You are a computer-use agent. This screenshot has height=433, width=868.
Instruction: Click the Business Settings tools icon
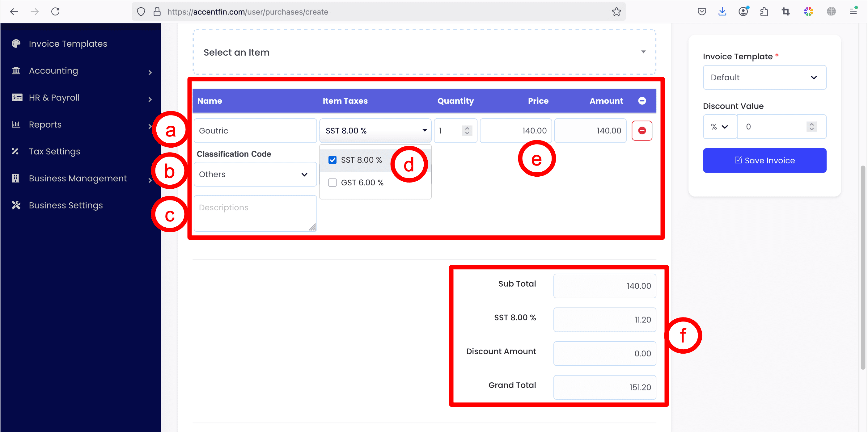pyautogui.click(x=16, y=205)
